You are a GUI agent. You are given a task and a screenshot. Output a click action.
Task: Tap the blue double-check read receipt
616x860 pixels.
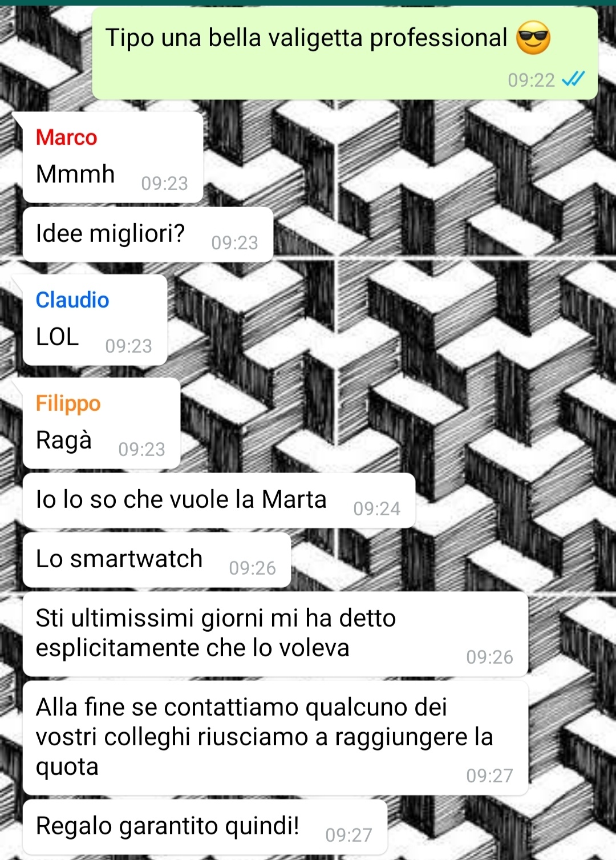[573, 79]
